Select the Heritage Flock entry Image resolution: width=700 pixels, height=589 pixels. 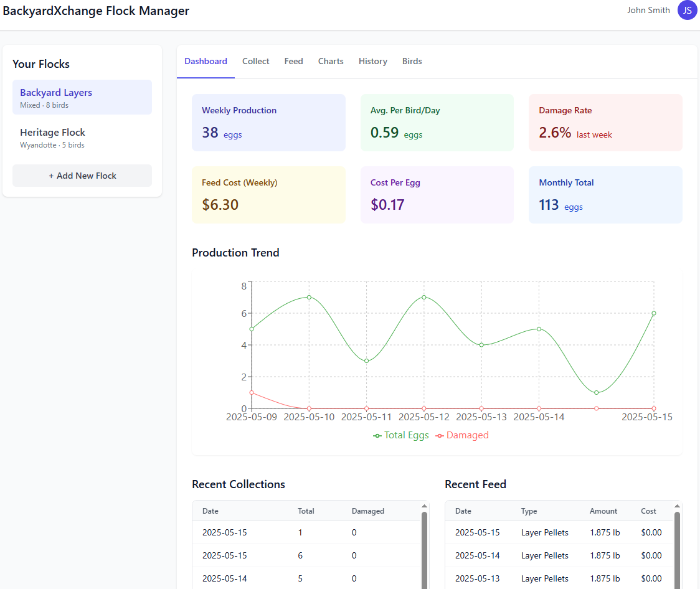(82, 138)
